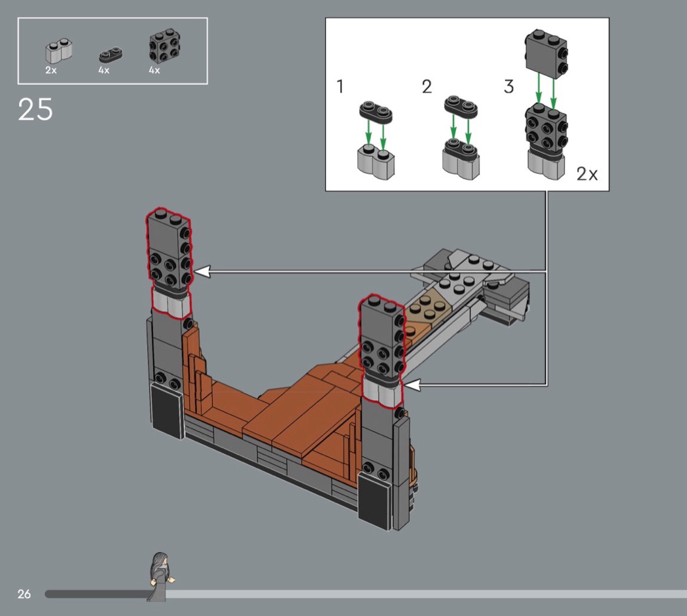Image resolution: width=687 pixels, height=616 pixels.
Task: Click the minifigure on the progress bar
Action: click(159, 576)
